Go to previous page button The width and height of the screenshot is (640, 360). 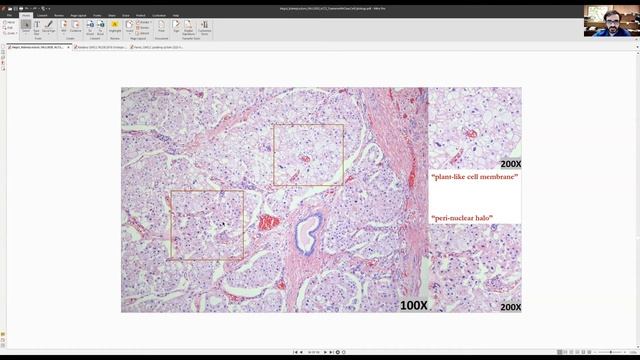pos(301,352)
